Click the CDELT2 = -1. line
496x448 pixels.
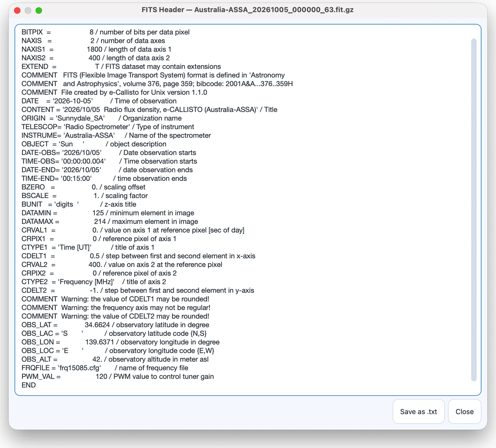click(x=138, y=291)
